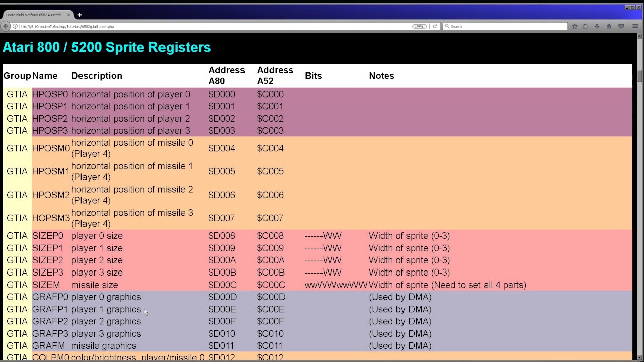
Task: Reset the 170% zoom level indicator
Action: point(419,26)
